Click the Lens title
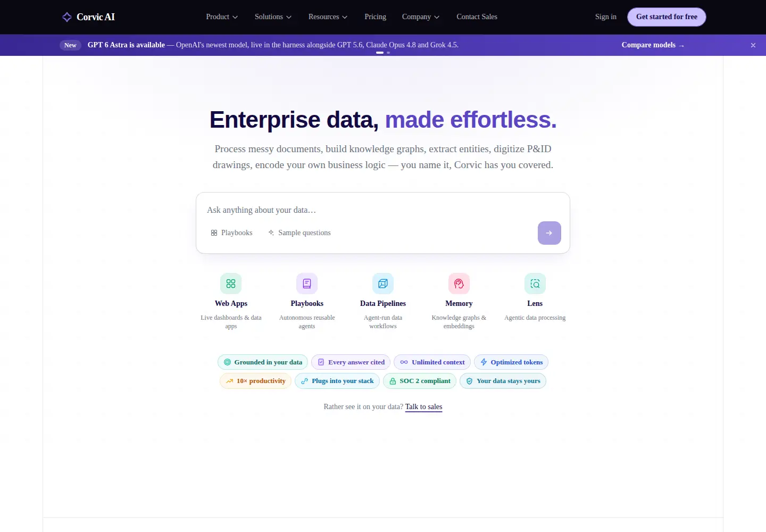766x532 pixels. tap(535, 304)
